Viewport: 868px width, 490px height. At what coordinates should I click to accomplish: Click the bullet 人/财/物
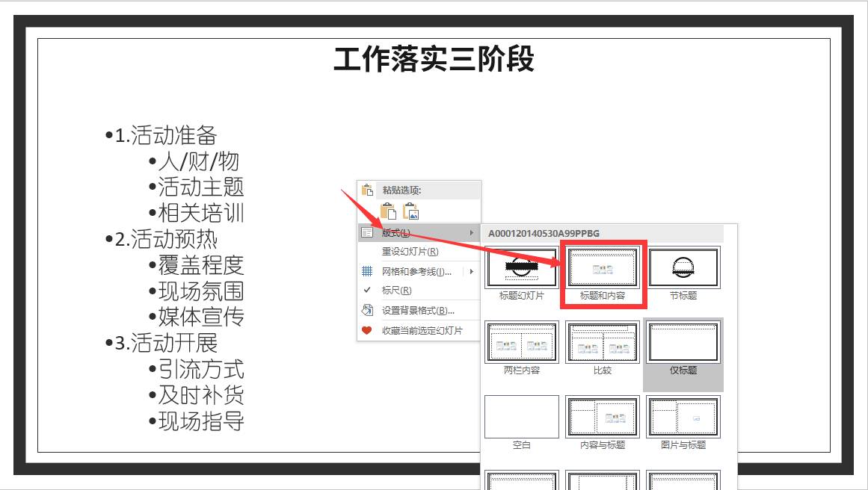point(194,161)
